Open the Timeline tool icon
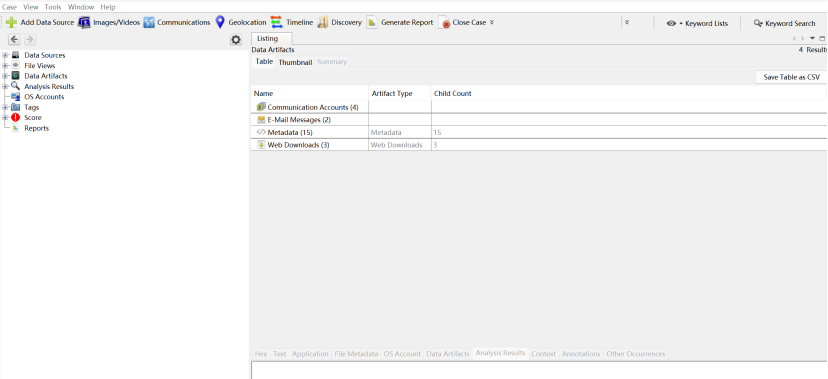Screen dimensions: 828x379 click(277, 22)
